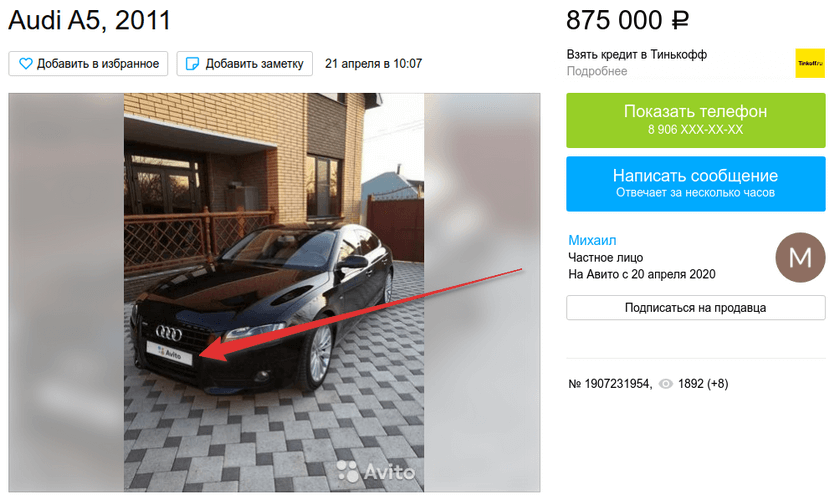Open Подробнее link under Tinkoff credit

tap(597, 71)
